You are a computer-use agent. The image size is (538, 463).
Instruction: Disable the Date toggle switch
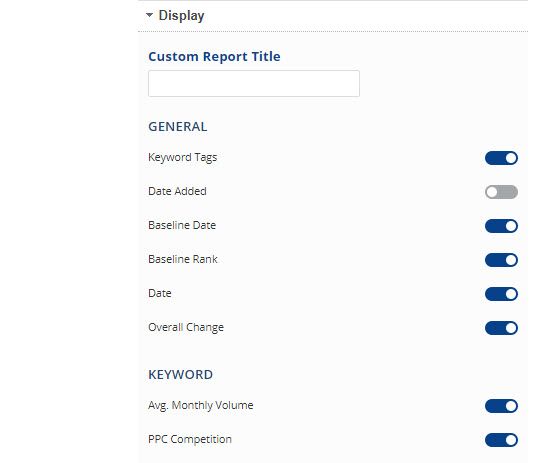501,294
